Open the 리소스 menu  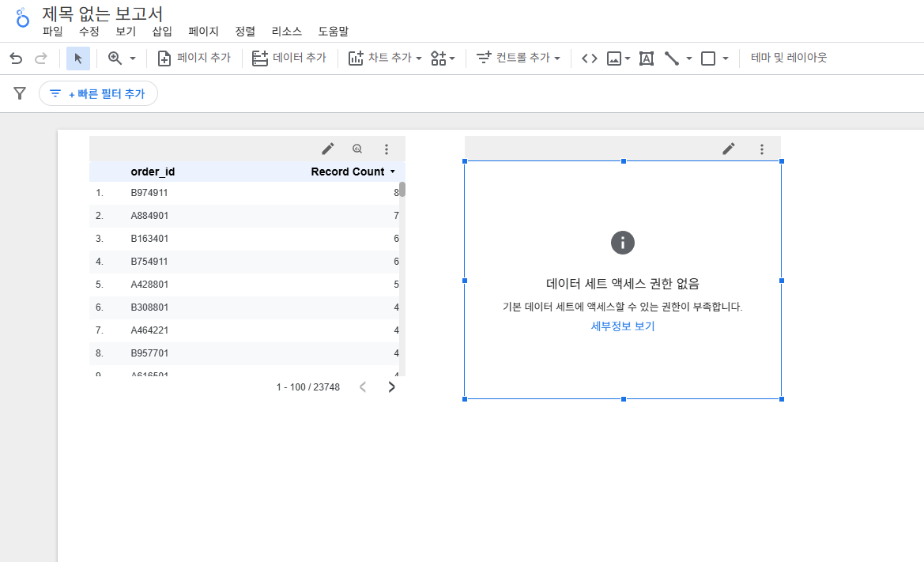click(286, 32)
